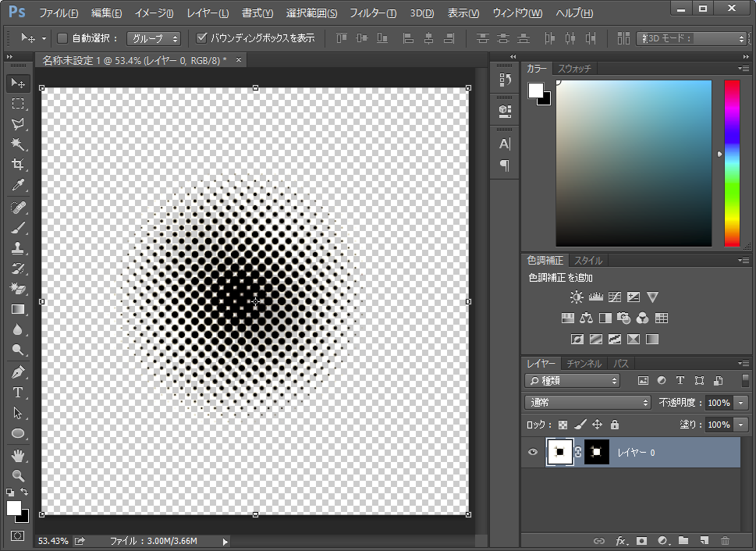Select the Crop tool
This screenshot has height=551, width=756.
click(18, 165)
